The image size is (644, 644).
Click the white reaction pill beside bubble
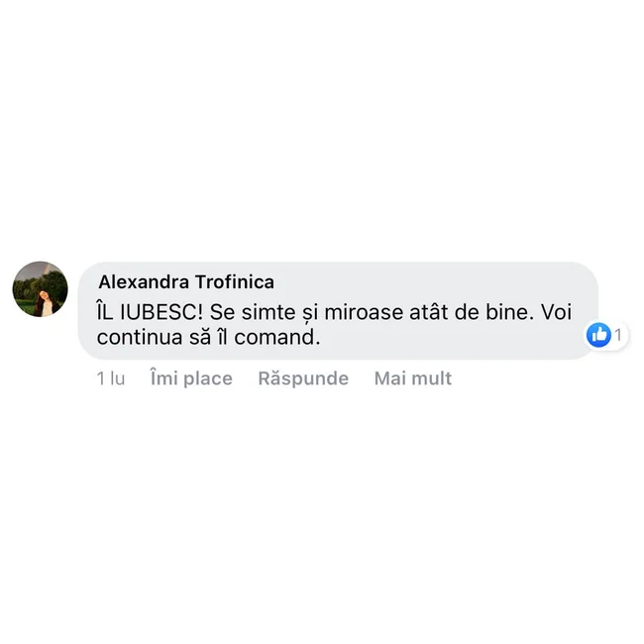point(606,335)
